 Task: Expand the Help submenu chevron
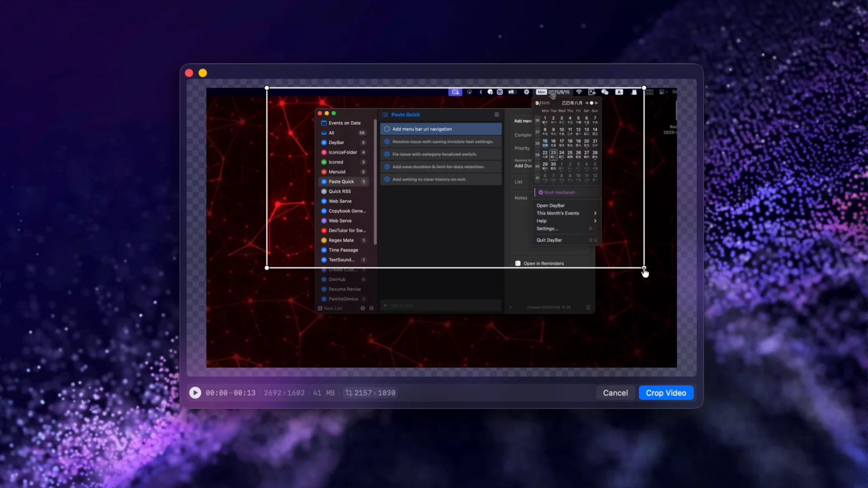click(x=595, y=221)
